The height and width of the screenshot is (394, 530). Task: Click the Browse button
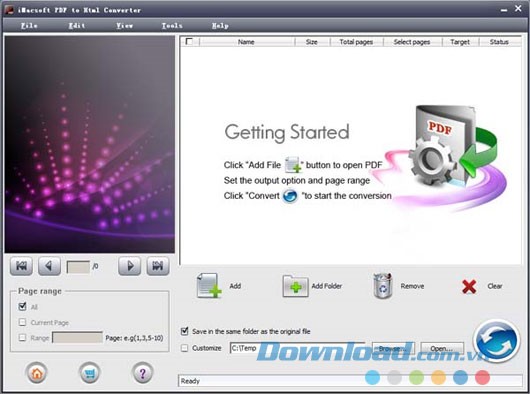pyautogui.click(x=393, y=348)
